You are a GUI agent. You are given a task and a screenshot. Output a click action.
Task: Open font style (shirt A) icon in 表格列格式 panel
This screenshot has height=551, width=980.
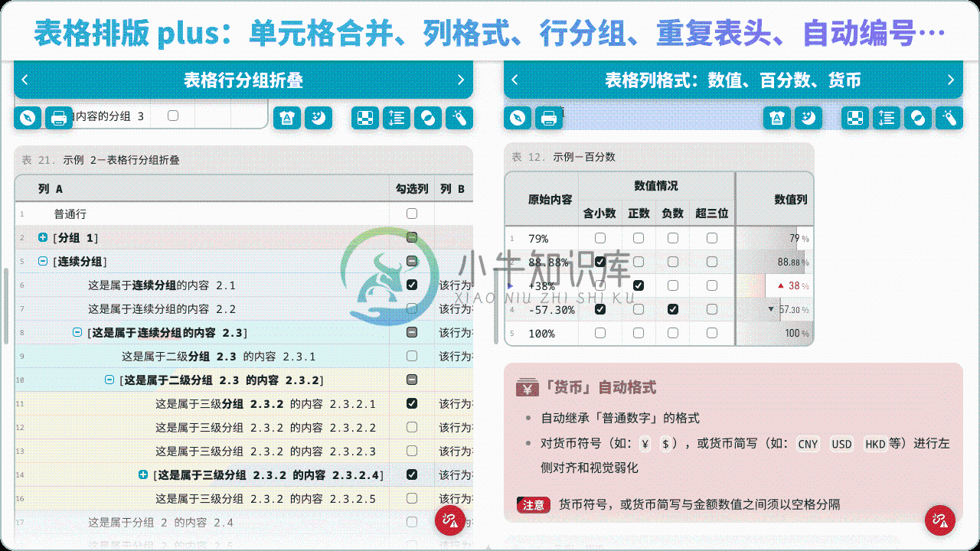click(777, 118)
